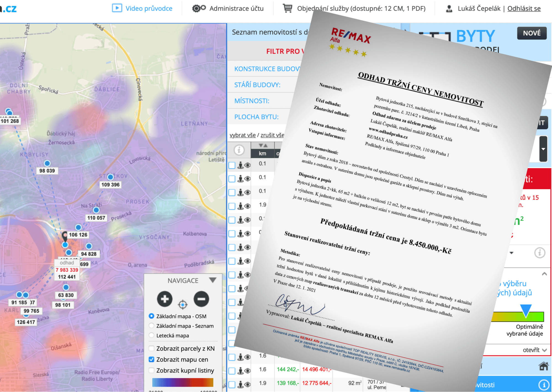Image resolution: width=552 pixels, height=392 pixels.
Task: Expand the otevřít chevron
Action: point(545,350)
